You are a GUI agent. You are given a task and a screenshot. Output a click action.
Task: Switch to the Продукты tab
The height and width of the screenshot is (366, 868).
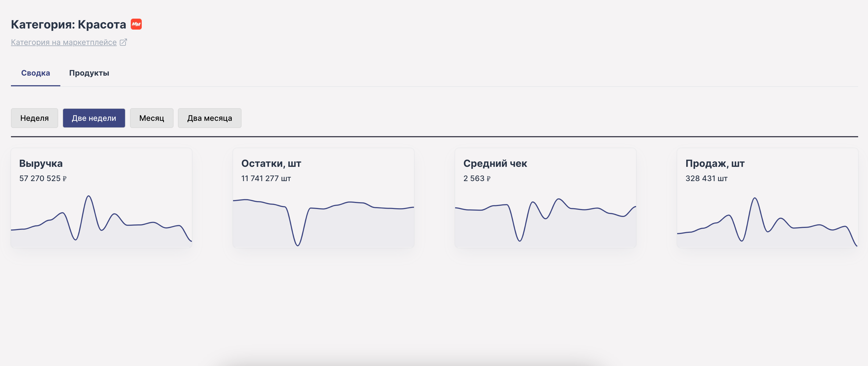(89, 73)
